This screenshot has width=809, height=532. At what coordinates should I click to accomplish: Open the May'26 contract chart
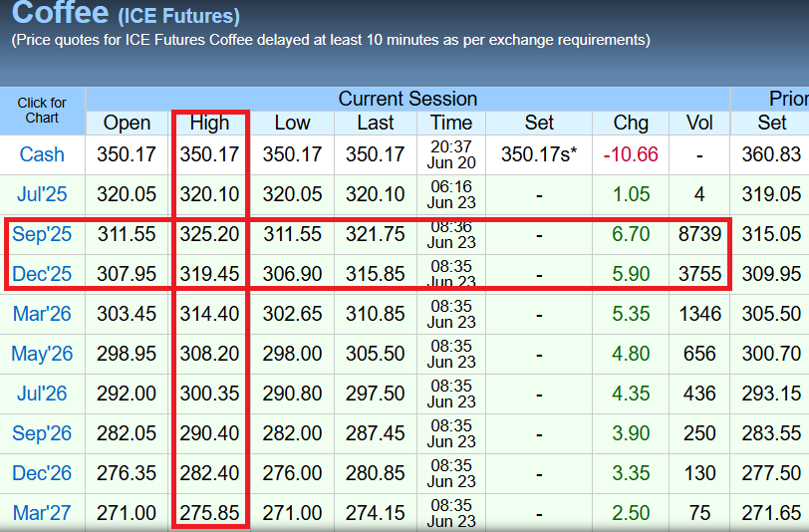coord(42,354)
